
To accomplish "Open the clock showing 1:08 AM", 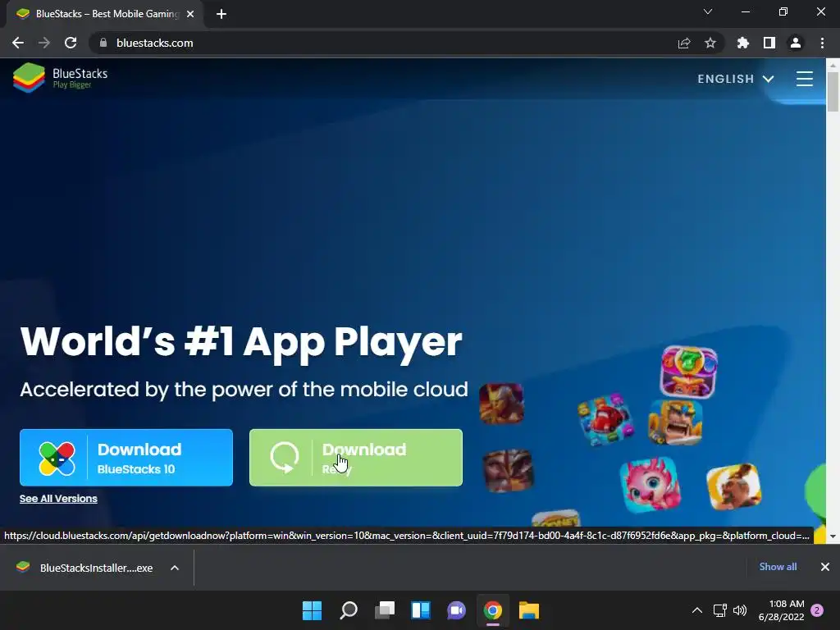I will 781,610.
